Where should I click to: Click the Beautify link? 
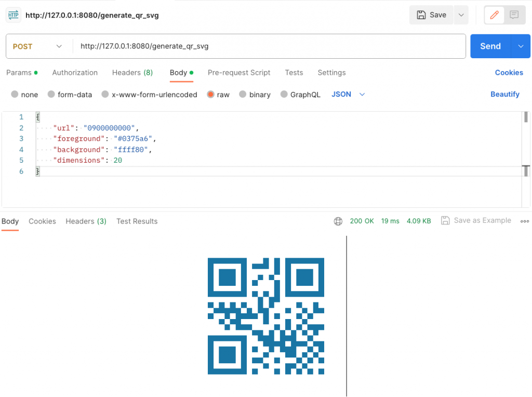505,95
